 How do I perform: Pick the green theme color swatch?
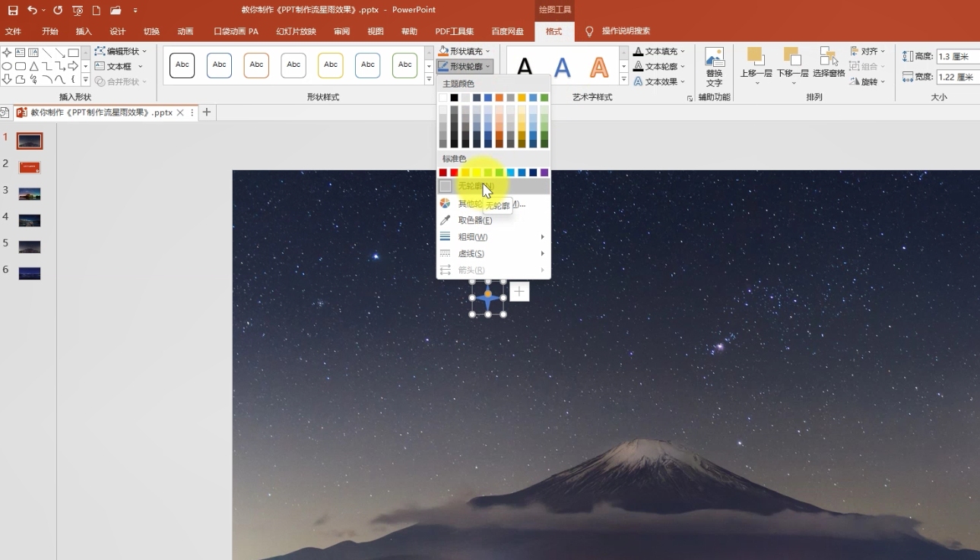tap(544, 97)
